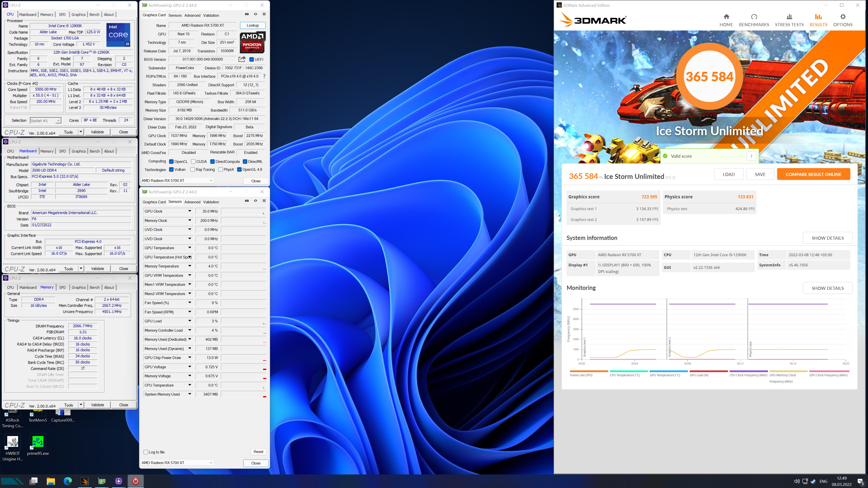Switch to Bench tab in top CPU-Z window
The image size is (868, 488).
tap(94, 14)
